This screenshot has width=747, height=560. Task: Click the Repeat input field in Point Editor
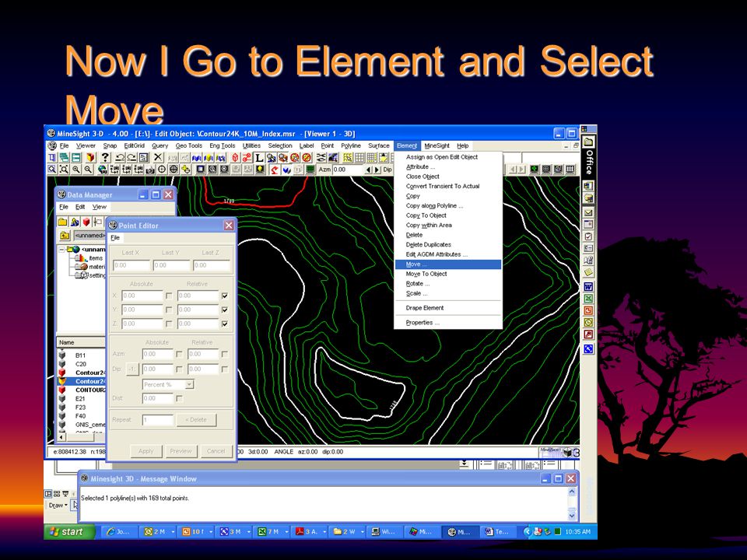coord(158,420)
